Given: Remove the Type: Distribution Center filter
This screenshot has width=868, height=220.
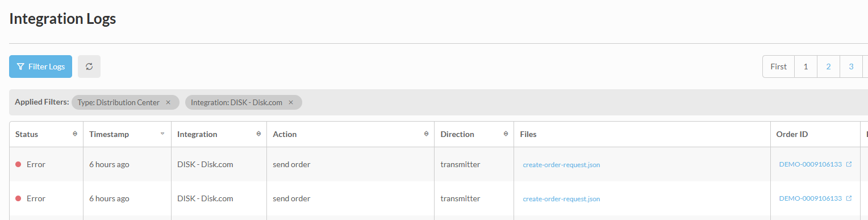Looking at the screenshot, I should click(168, 102).
